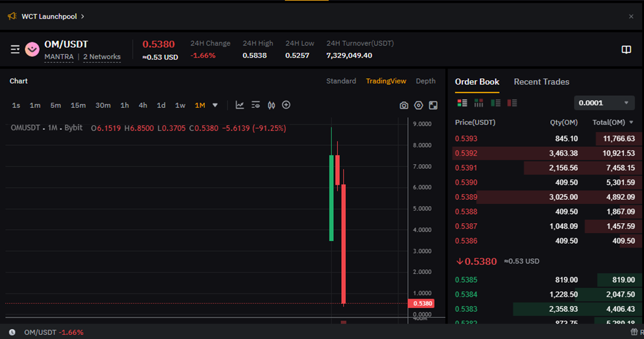Click the Qty(OM) column header

coord(563,122)
